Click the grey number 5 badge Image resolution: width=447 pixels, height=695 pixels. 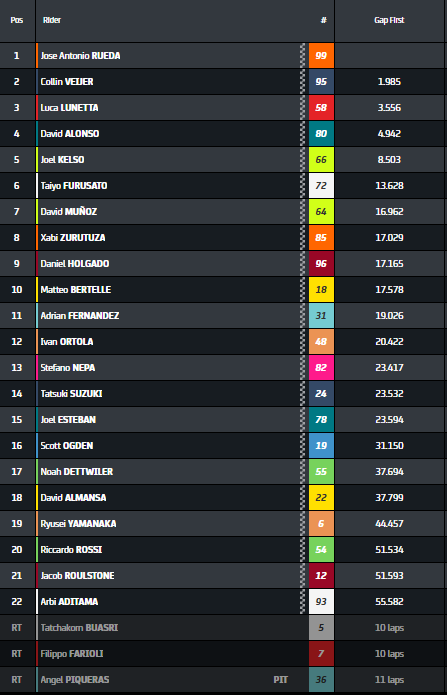pyautogui.click(x=321, y=627)
